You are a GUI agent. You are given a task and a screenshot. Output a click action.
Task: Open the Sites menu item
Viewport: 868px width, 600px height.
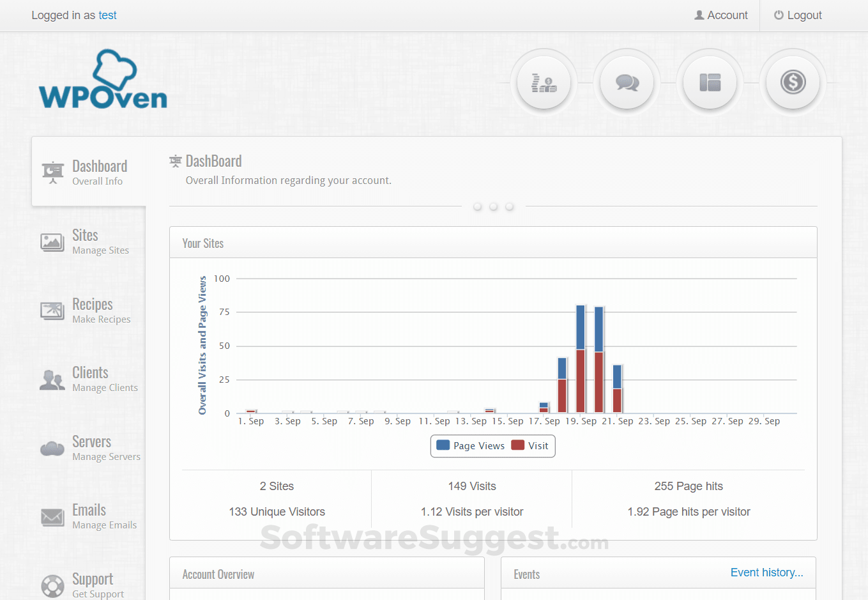(89, 242)
